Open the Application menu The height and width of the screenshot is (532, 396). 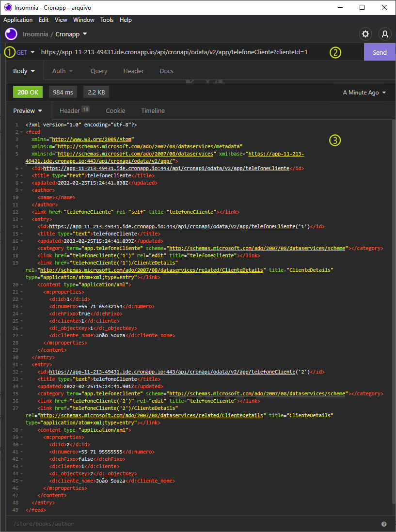click(x=18, y=20)
